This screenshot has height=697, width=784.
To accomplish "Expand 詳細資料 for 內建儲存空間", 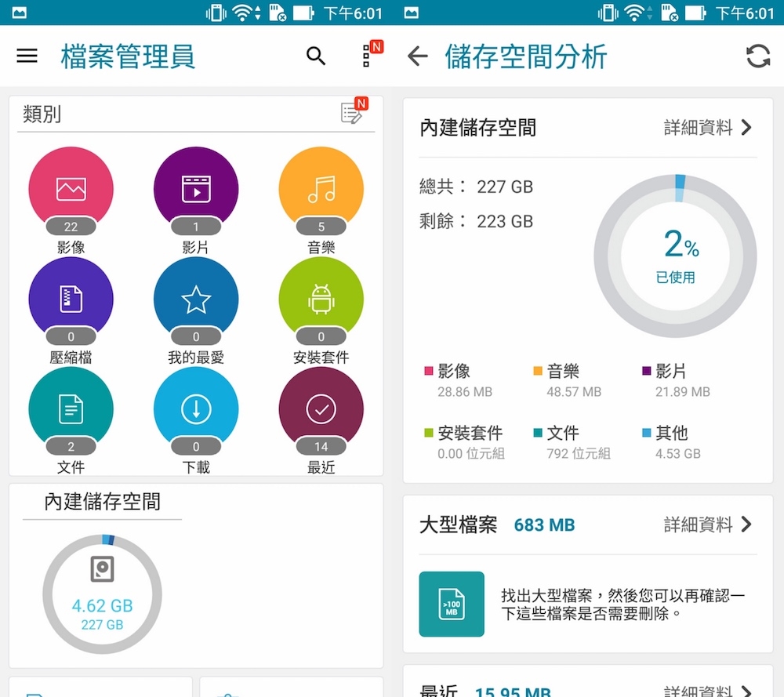I will (x=708, y=128).
